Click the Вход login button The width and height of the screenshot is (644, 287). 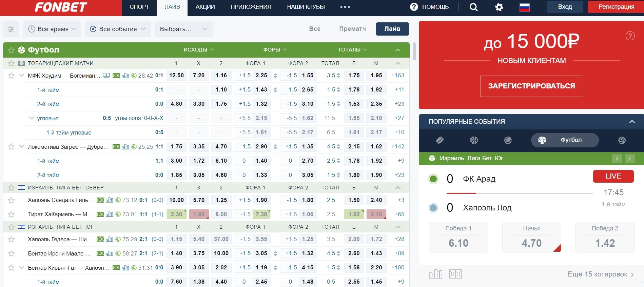point(565,7)
